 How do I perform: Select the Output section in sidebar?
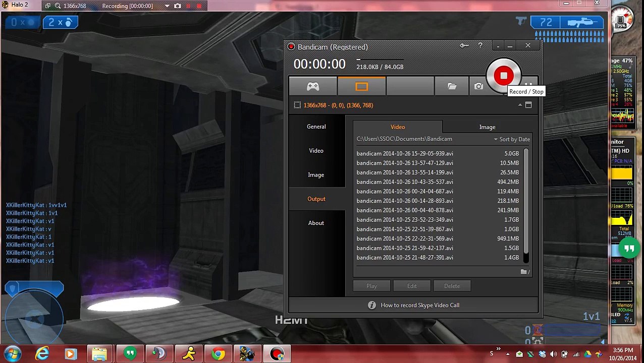316,199
